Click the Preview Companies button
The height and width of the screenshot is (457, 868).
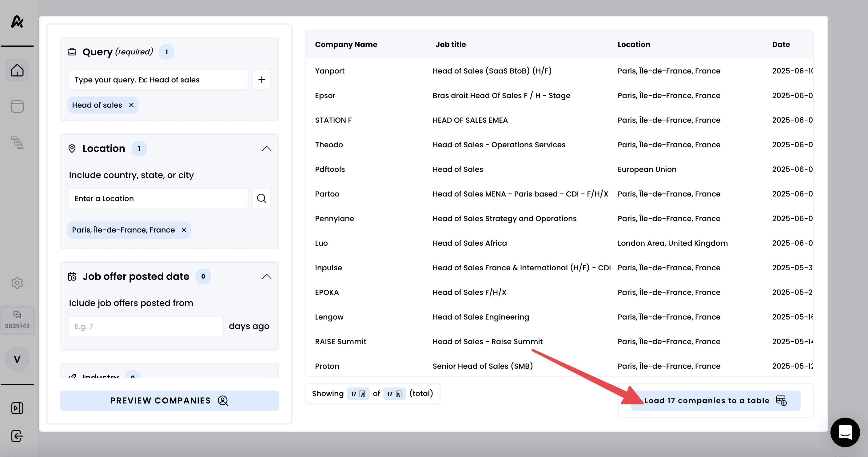[169, 400]
